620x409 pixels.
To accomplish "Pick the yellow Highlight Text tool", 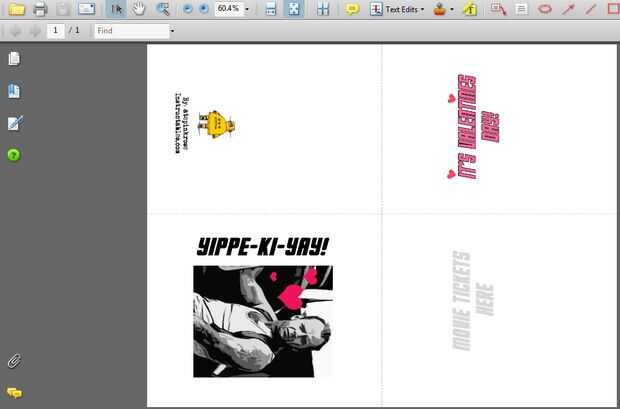I will point(470,8).
